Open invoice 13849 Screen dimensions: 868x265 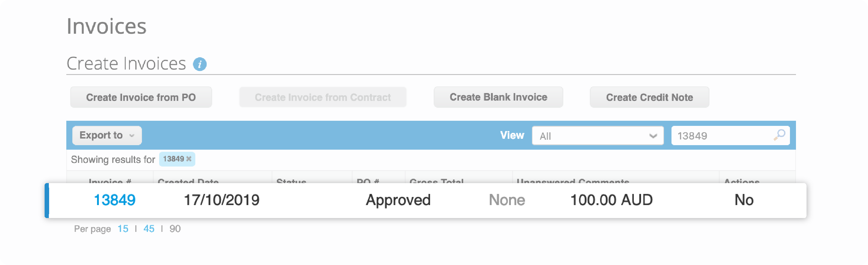tap(115, 199)
